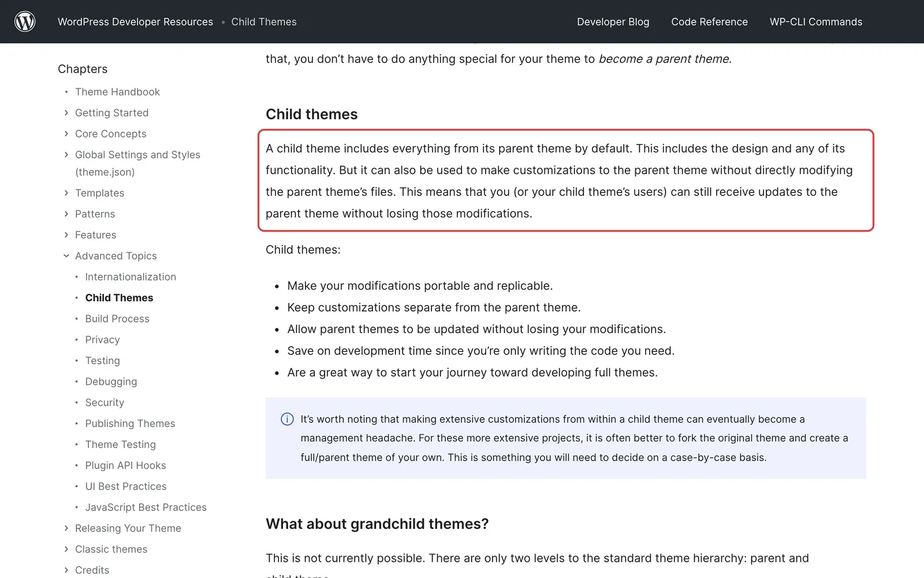Expand the Patterns chapter chevron

(66, 214)
